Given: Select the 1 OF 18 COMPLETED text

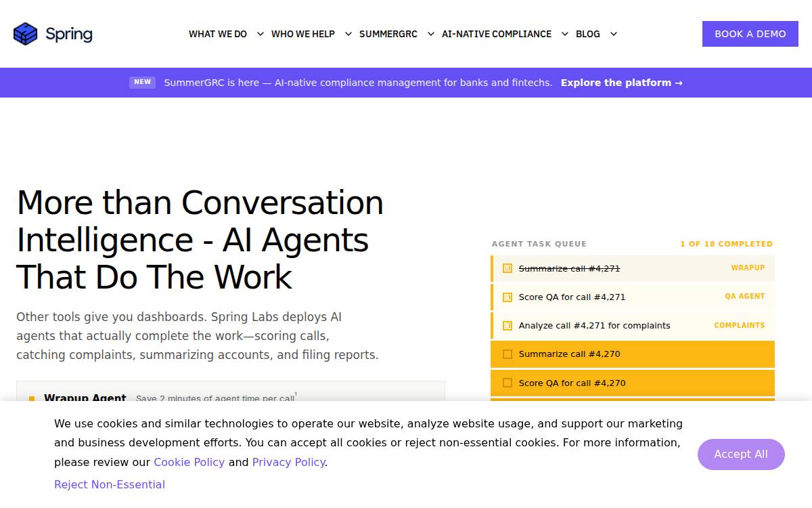Looking at the screenshot, I should click(x=726, y=244).
